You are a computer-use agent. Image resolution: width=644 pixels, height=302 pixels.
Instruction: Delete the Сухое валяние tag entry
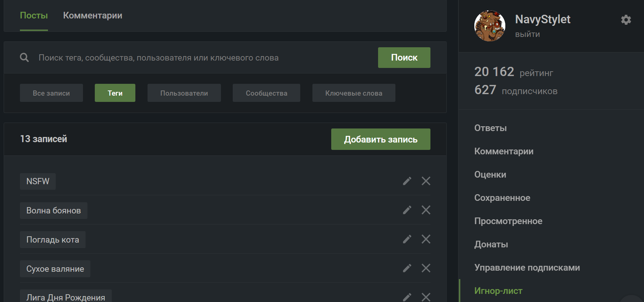pyautogui.click(x=426, y=268)
